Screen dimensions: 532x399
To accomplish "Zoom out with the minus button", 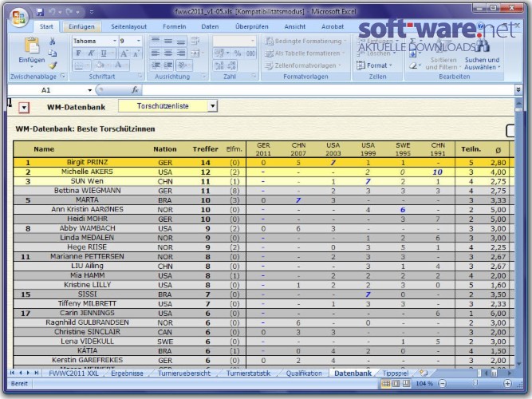I will tap(442, 384).
